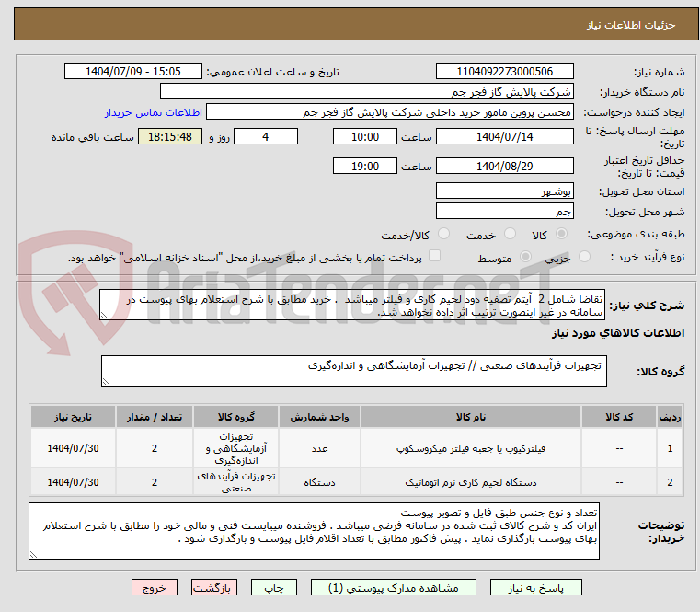Click the خروج exit button
Viewport: 700px width, 612px height.
(154, 587)
